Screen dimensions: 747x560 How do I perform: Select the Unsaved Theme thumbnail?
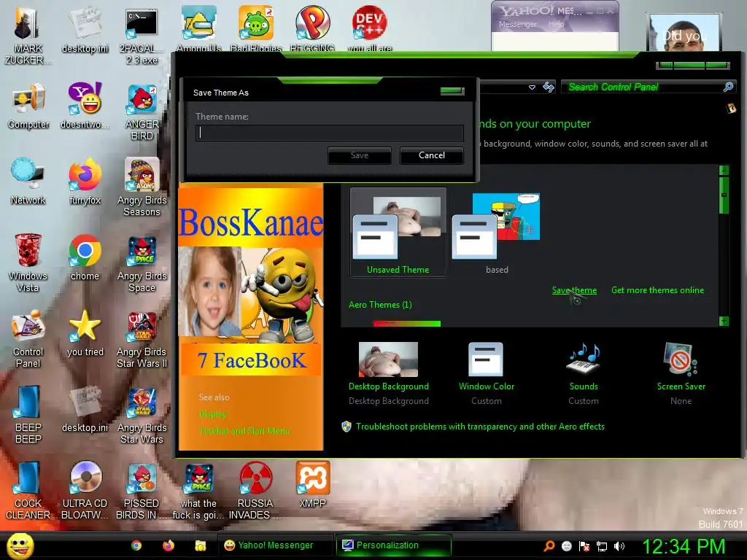(x=398, y=232)
